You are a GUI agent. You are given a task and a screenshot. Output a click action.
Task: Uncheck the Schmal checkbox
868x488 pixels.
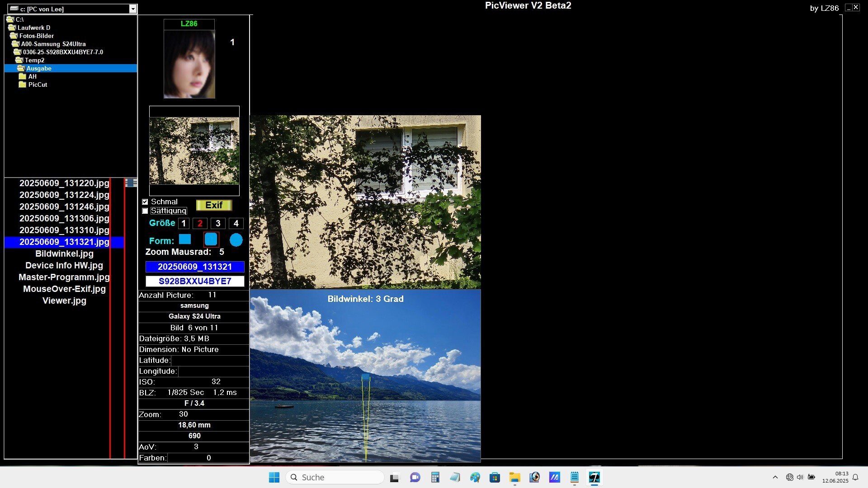click(x=145, y=202)
